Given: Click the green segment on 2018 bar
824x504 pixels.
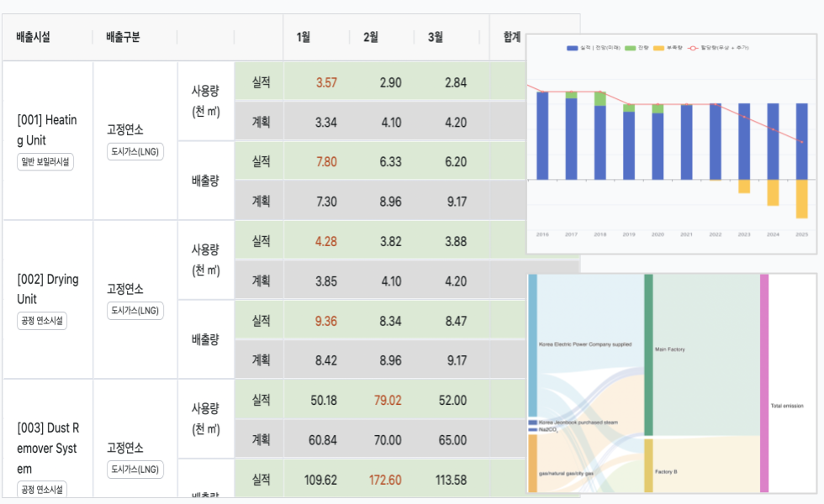Looking at the screenshot, I should click(600, 99).
